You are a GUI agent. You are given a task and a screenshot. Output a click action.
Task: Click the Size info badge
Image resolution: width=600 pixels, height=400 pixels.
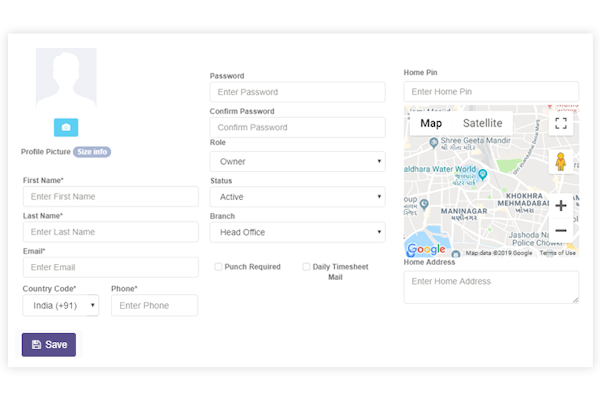(92, 152)
